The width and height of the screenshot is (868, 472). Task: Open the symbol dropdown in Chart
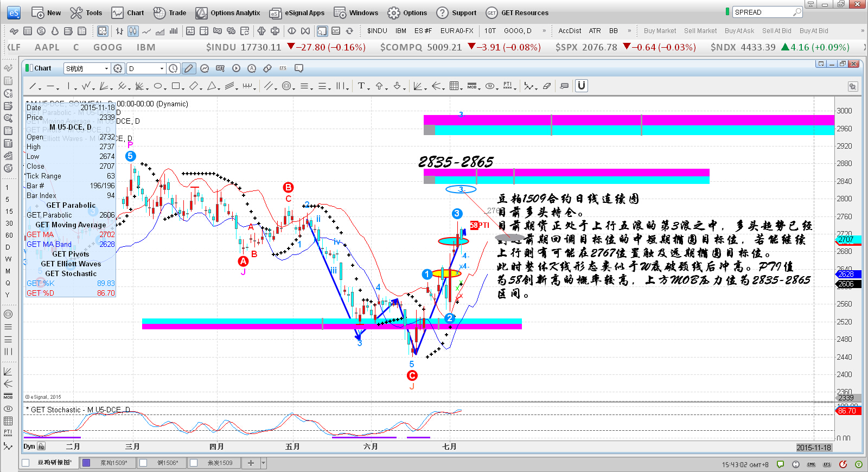tap(105, 68)
